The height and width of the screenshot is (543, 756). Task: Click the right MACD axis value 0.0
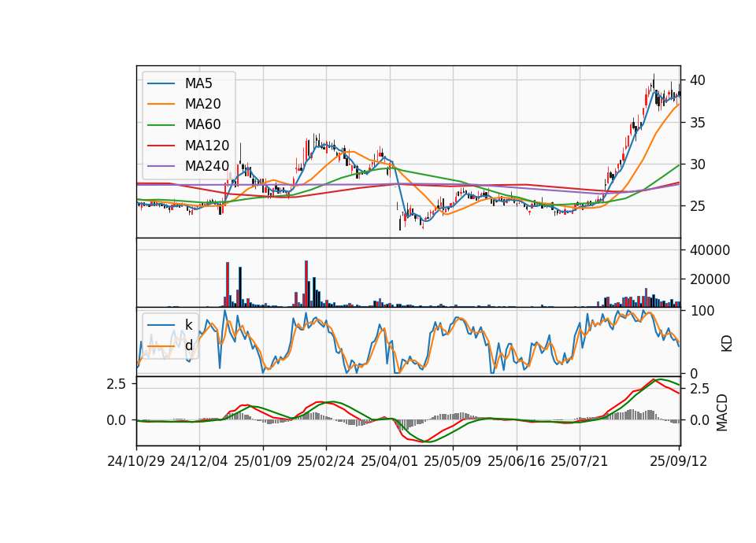tap(699, 420)
